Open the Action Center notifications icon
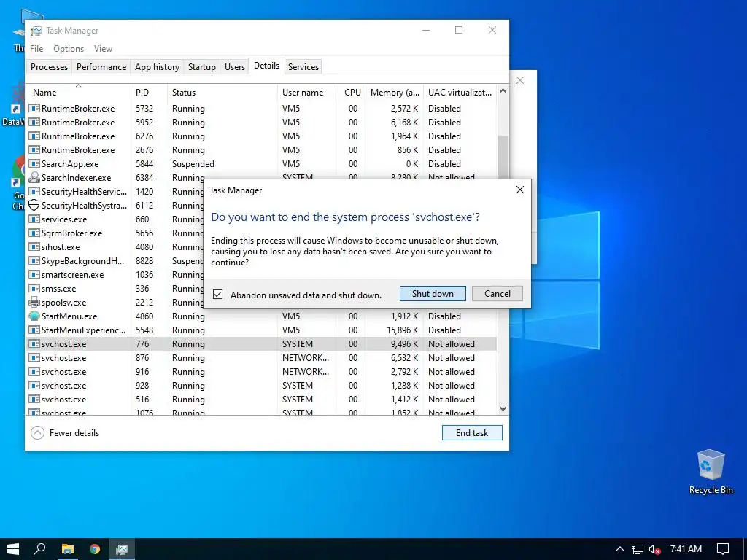Viewport: 747px width, 560px height. (x=723, y=549)
